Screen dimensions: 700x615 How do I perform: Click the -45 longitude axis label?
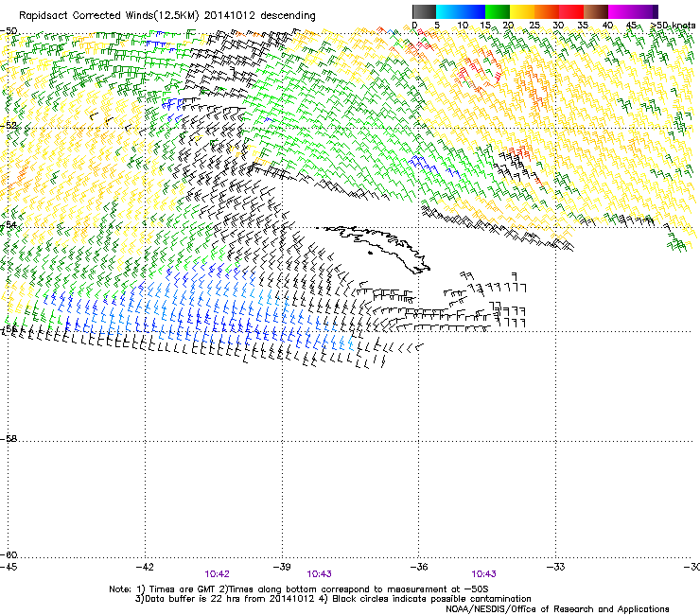tap(9, 567)
